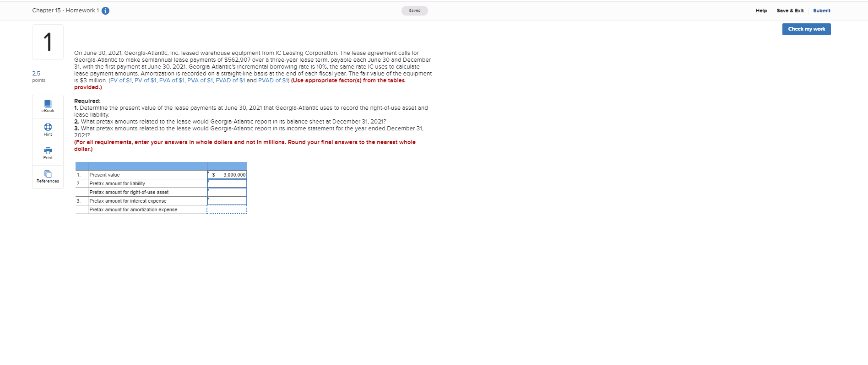868x365 pixels.
Task: Select the right-of-use asset answer field
Action: [x=227, y=192]
